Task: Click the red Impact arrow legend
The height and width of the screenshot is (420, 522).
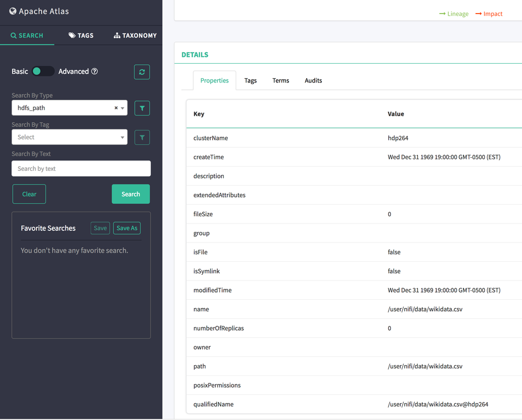Action: [489, 14]
